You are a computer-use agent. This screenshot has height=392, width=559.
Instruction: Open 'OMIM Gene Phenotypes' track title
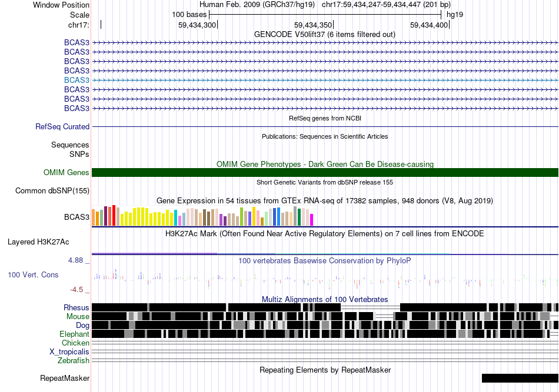325,164
